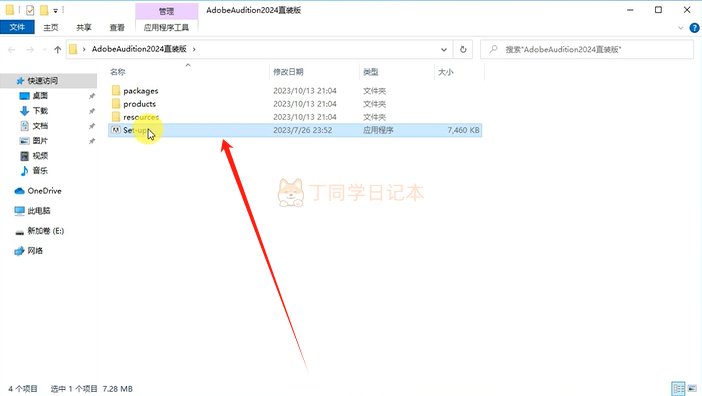
Task: Open the quick access toolbar dropdown arrow
Action: [56, 10]
